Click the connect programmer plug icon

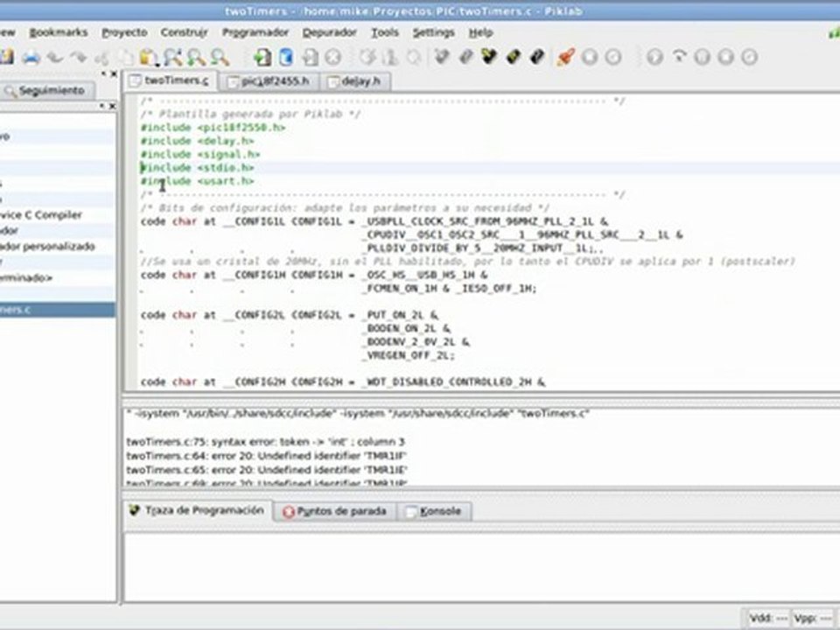point(441,56)
